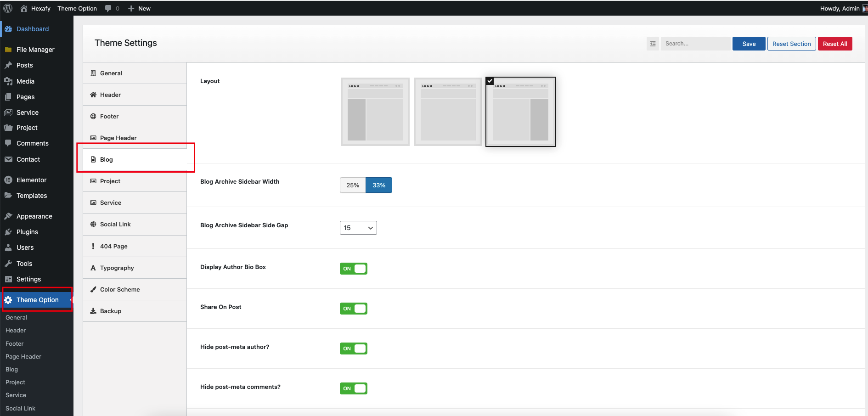Screen dimensions: 868x416
Task: Open the Page Header settings tab
Action: 135,138
